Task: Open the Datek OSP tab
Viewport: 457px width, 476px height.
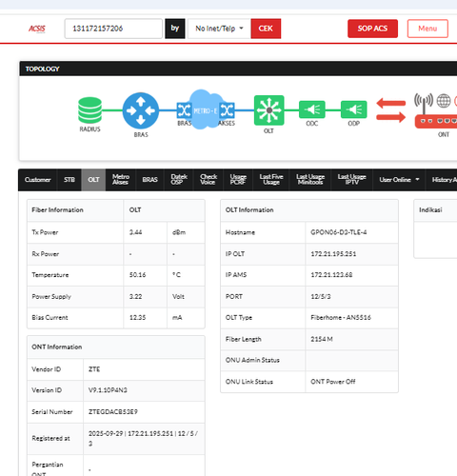Action: pos(179,180)
